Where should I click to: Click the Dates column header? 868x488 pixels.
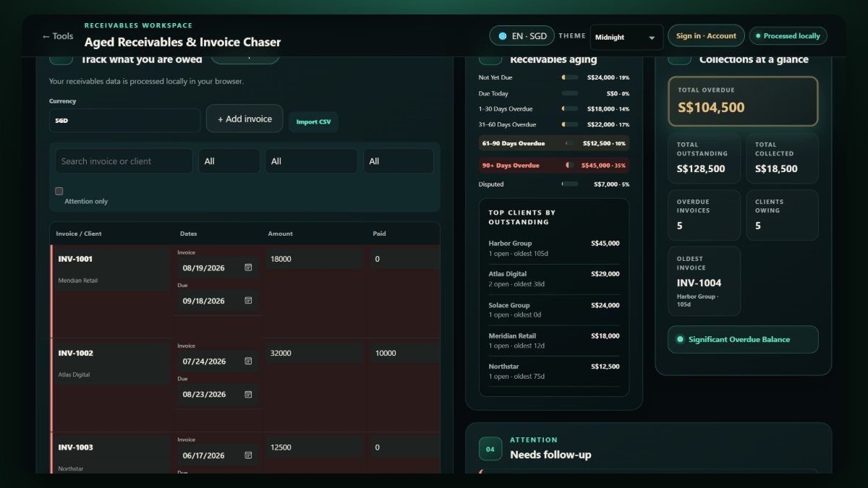click(x=188, y=234)
